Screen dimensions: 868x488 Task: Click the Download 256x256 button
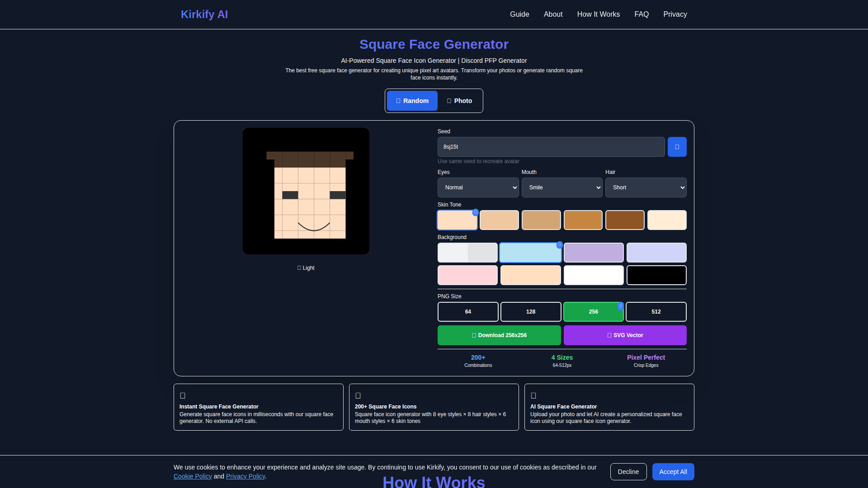(499, 335)
